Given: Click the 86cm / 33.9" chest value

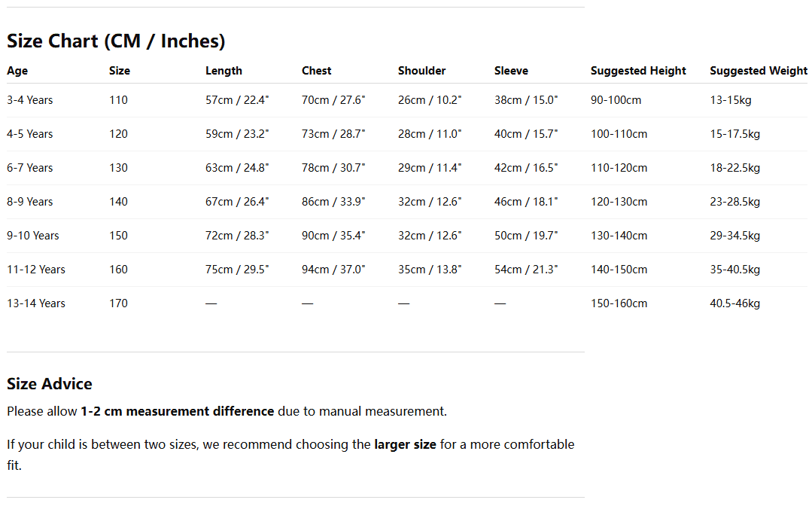Looking at the screenshot, I should pyautogui.click(x=333, y=202).
